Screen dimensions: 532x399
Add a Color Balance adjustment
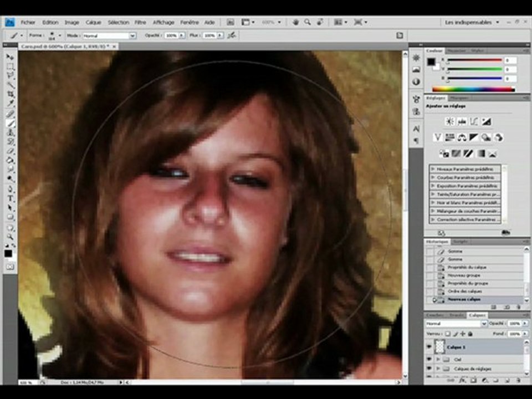[x=462, y=137]
